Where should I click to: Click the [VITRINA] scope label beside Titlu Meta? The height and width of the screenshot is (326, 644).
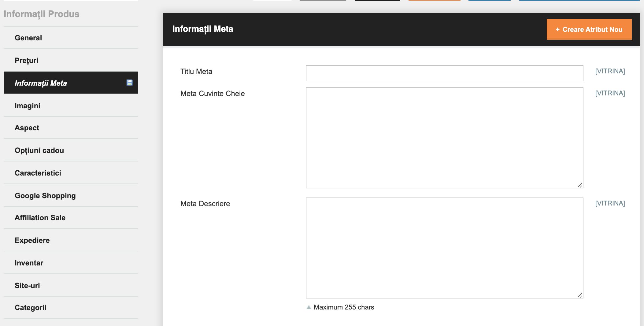click(x=610, y=71)
